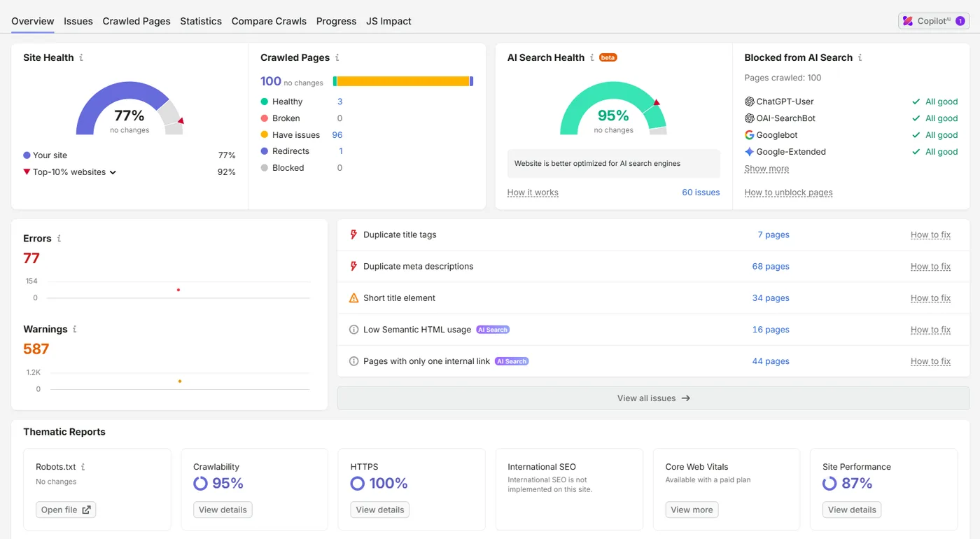This screenshot has width=980, height=539.
Task: Click the info icon next to Errors
Action: point(59,238)
